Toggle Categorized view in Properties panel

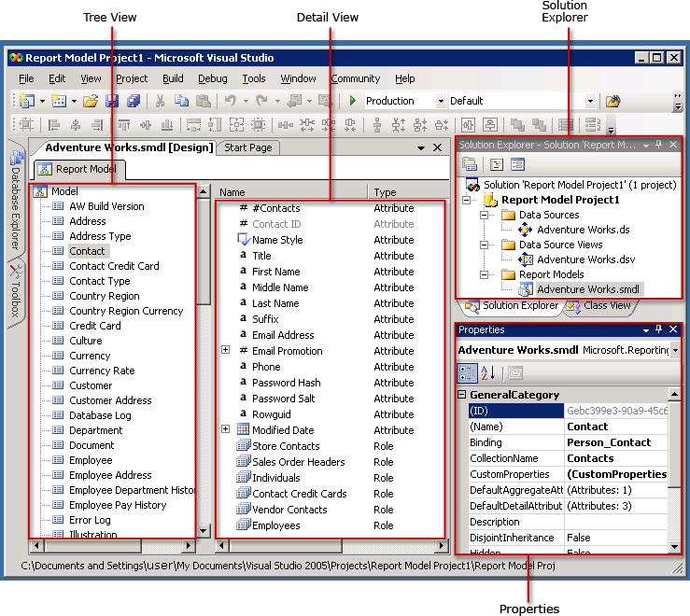pyautogui.click(x=467, y=373)
